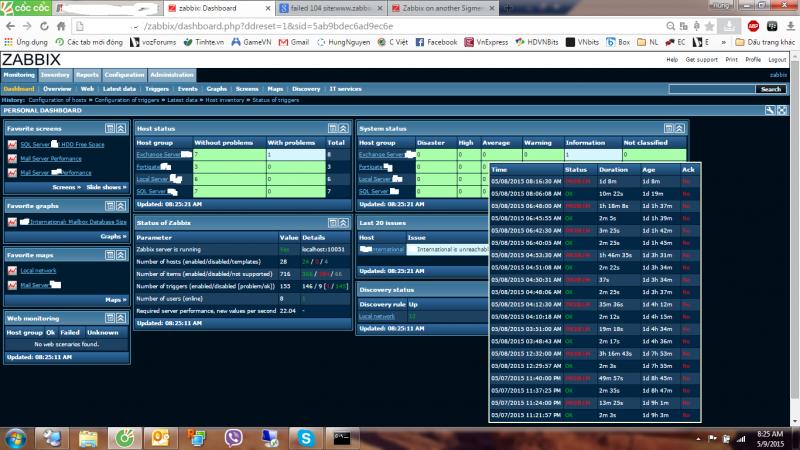
Task: Collapse the Favorite maps widget
Action: pos(121,255)
